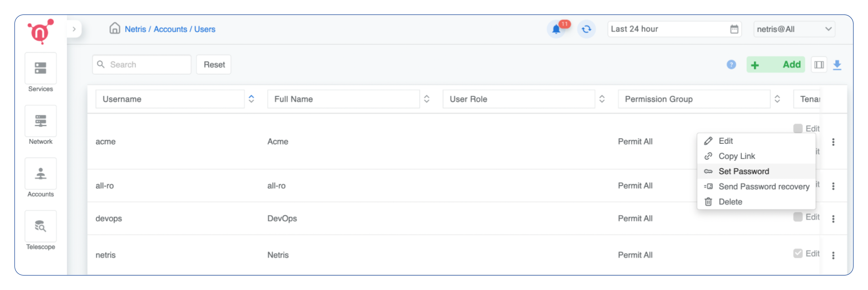Uncheck the Edit checkbox on the netris row
Image resolution: width=868 pixels, height=290 pixels.
coord(798,253)
